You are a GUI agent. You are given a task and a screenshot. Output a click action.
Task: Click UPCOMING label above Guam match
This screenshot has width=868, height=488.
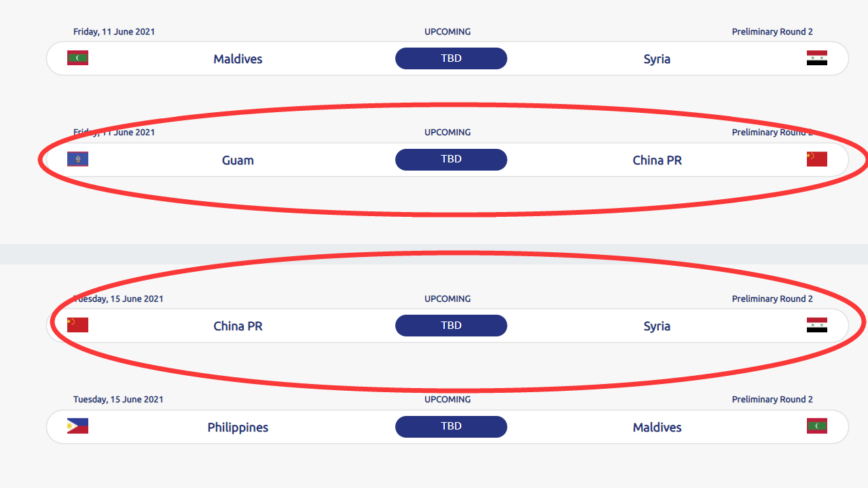448,133
